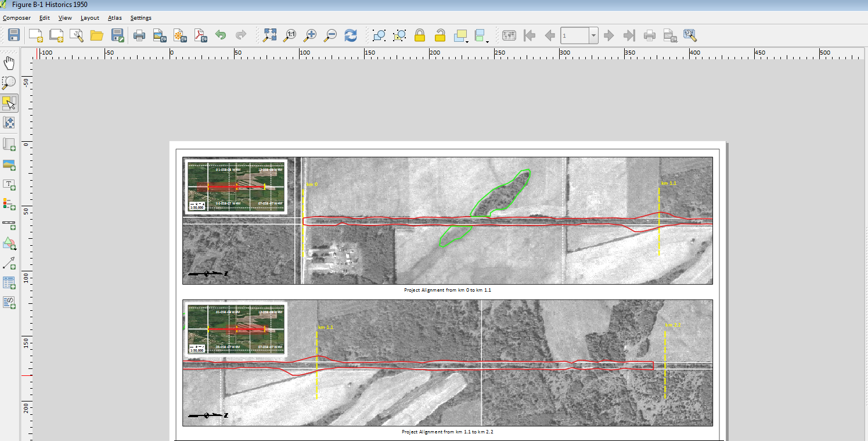868x441 pixels.
Task: Go to first atlas feature
Action: tap(529, 35)
